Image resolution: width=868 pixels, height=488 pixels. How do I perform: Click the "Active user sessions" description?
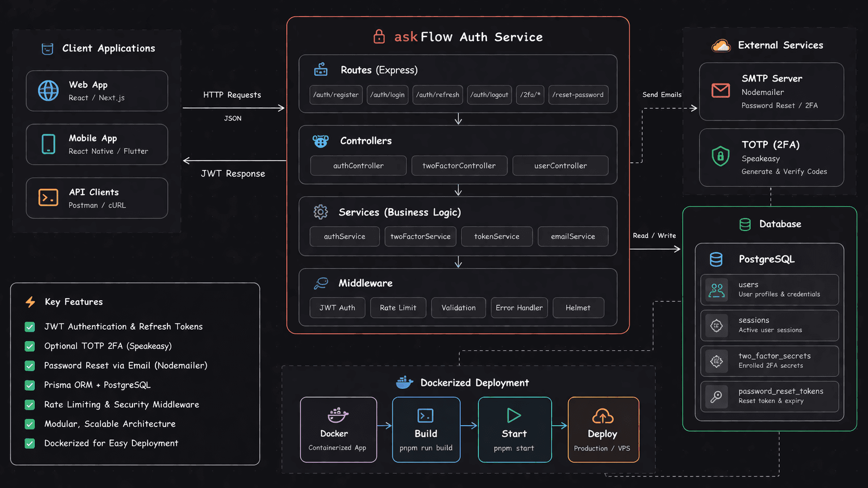point(770,330)
